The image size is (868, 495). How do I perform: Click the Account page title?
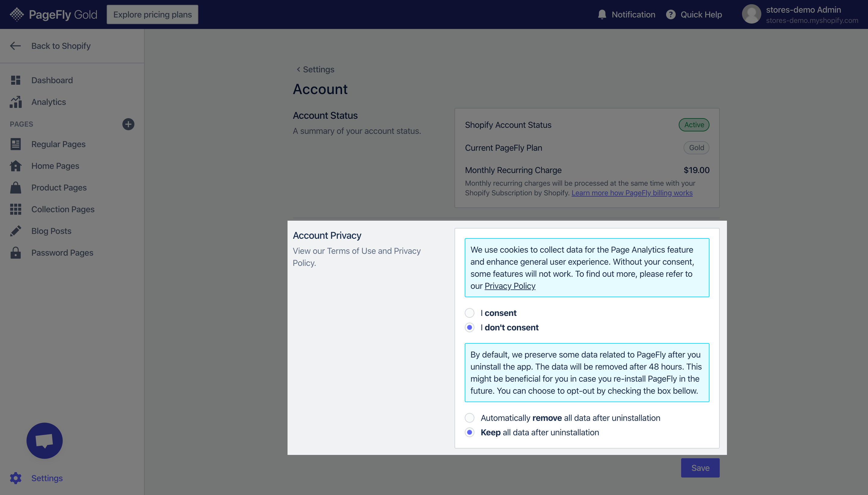(320, 89)
